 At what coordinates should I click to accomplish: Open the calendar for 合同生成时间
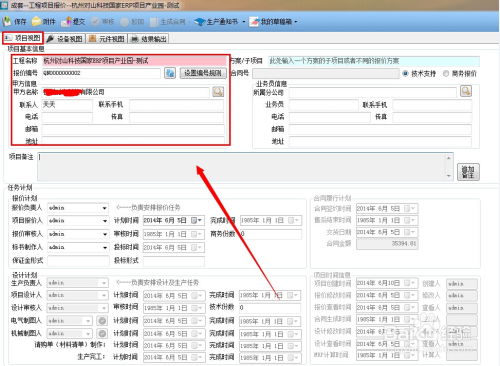[x=410, y=319]
